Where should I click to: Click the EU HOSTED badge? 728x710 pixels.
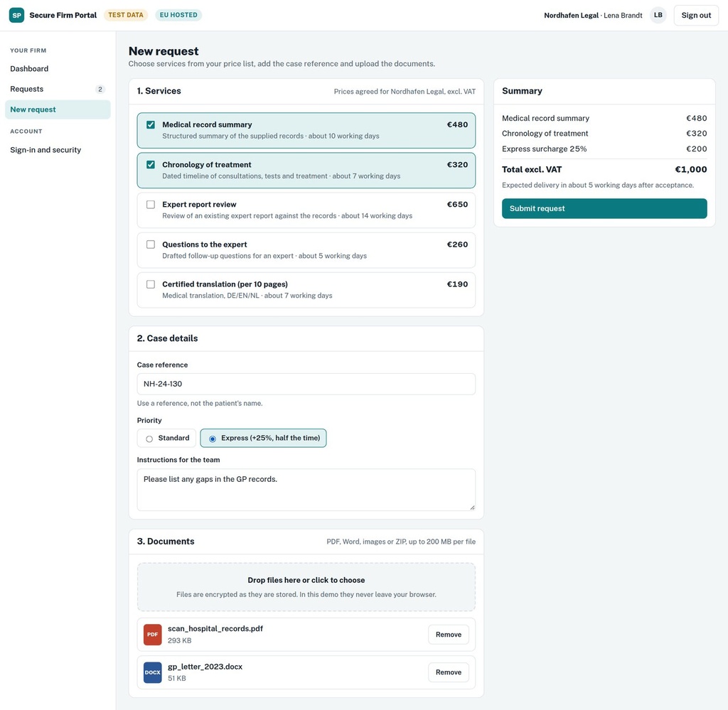pos(178,15)
